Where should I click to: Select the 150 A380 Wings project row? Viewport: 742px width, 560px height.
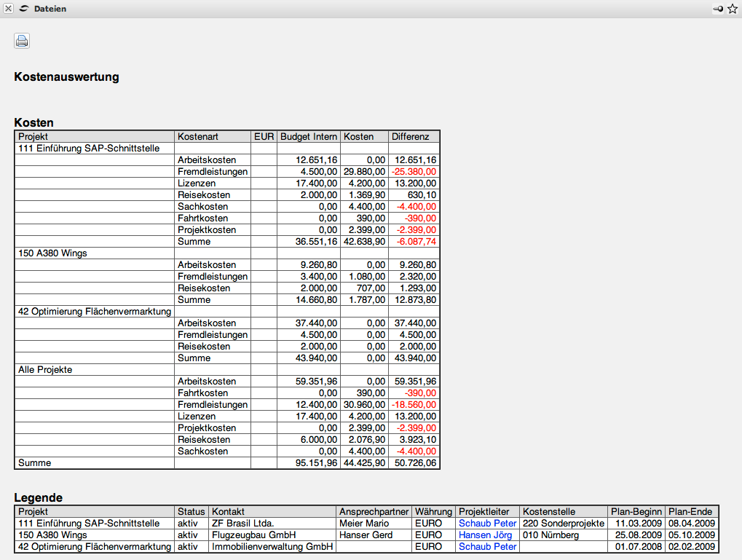coord(51,253)
